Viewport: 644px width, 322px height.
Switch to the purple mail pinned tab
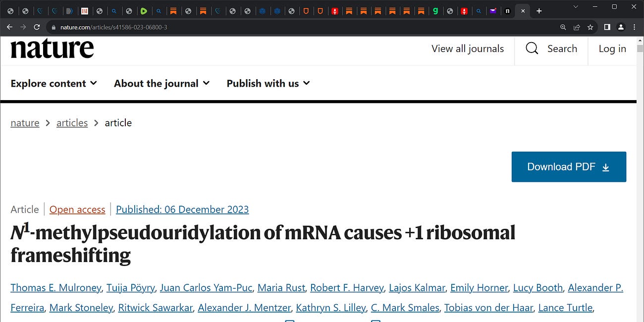pyautogui.click(x=493, y=10)
